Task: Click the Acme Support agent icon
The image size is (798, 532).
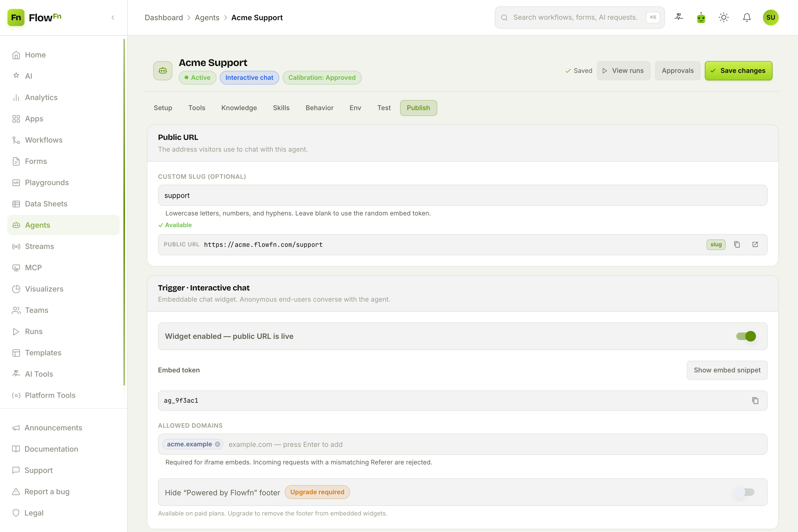Action: [163, 70]
